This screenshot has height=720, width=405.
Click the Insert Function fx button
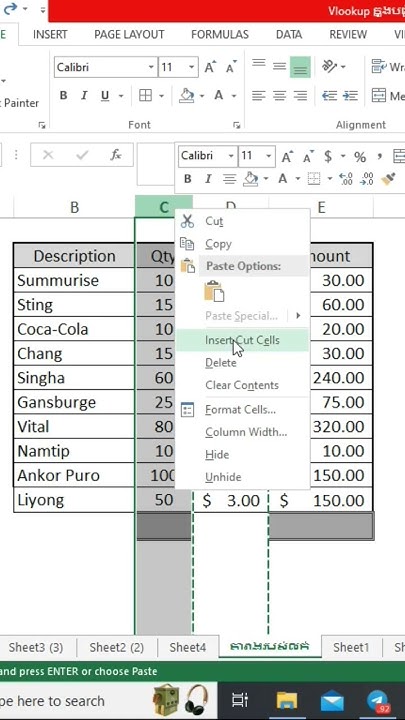[x=116, y=155]
